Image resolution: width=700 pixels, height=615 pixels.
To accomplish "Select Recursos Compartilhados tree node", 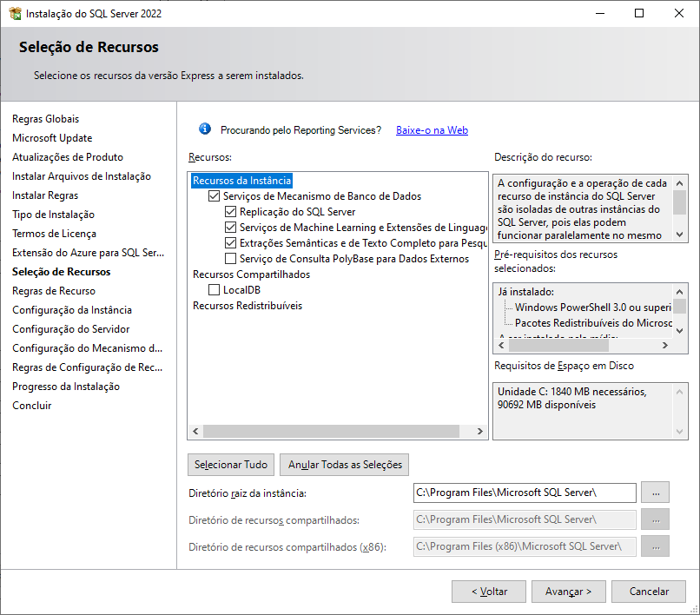I will click(251, 274).
